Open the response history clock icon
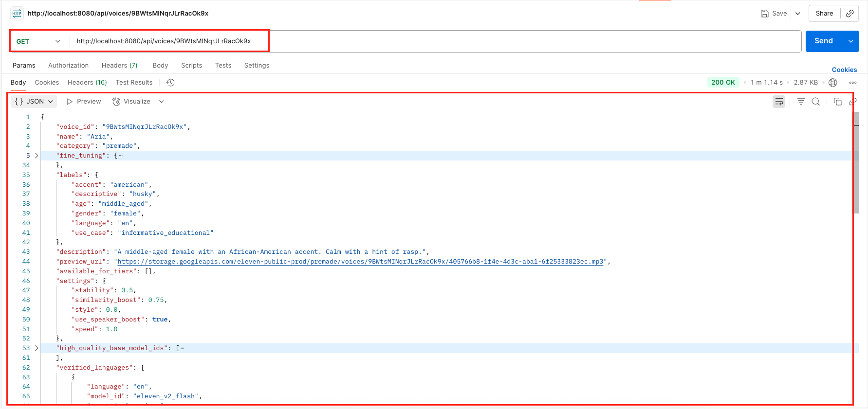Image resolution: width=868 pixels, height=409 pixels. click(x=170, y=82)
